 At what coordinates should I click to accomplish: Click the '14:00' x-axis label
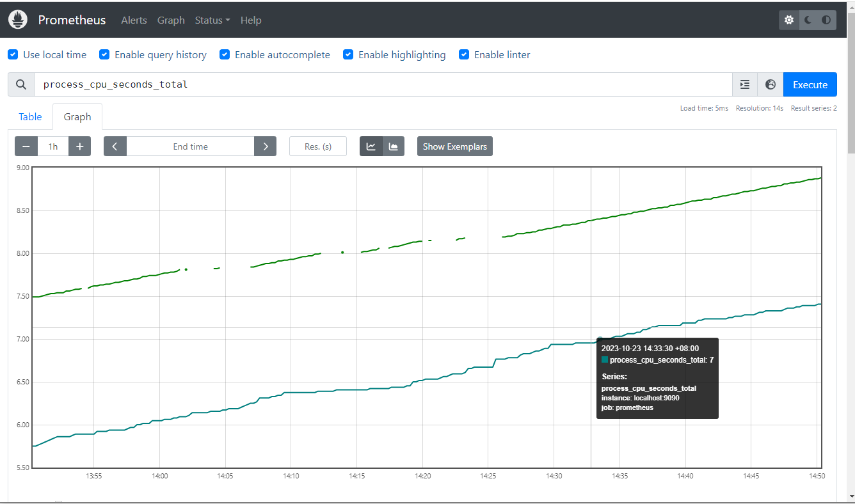pyautogui.click(x=160, y=476)
